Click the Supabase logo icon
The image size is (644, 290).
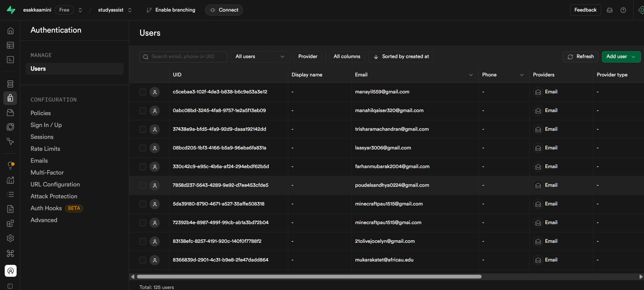click(x=11, y=10)
